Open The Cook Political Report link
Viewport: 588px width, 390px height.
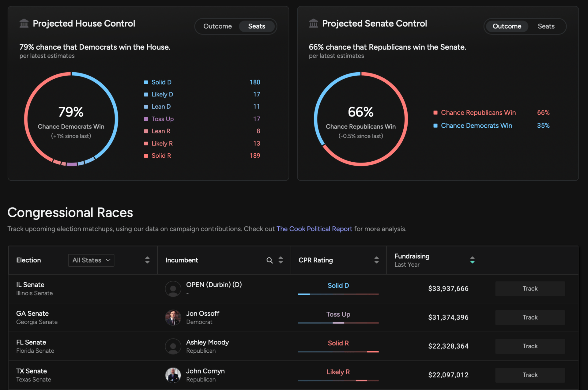click(314, 229)
